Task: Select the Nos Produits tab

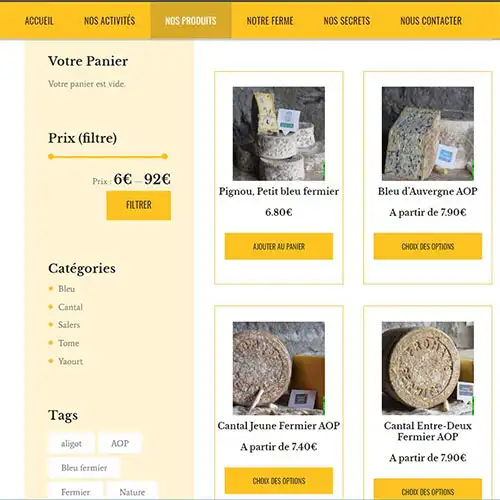Action: pos(191,21)
